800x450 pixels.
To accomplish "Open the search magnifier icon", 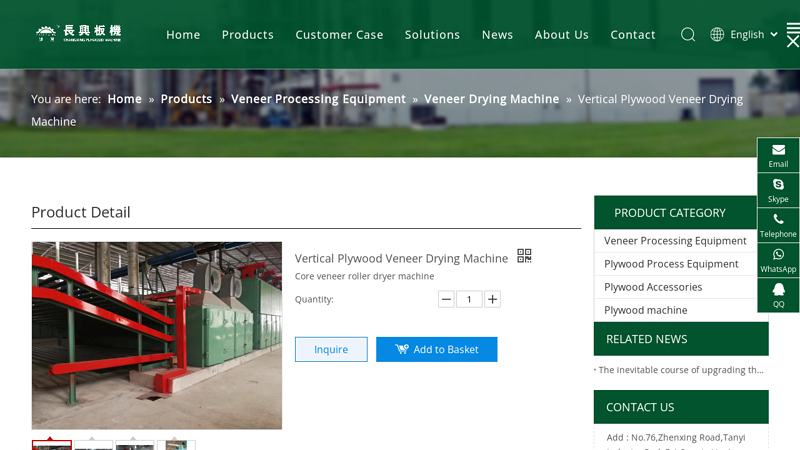I will (x=688, y=35).
